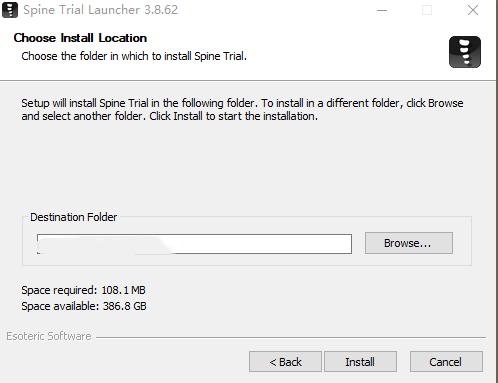Click the "Destination Folder" group label
The image size is (498, 383).
click(x=74, y=217)
